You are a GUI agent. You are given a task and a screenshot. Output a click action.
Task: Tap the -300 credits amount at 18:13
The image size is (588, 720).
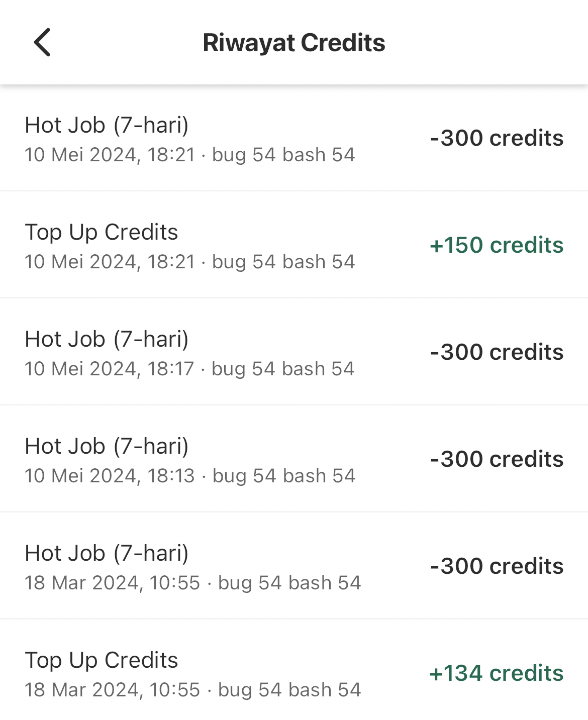point(497,459)
